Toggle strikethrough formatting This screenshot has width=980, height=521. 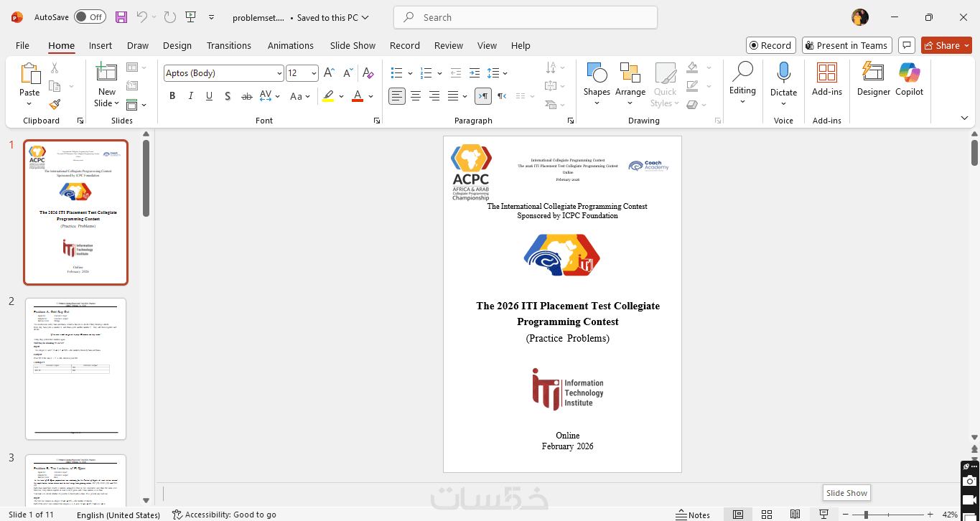[x=246, y=96]
